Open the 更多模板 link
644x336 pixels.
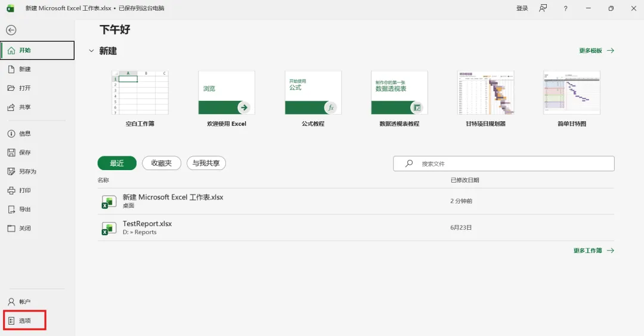point(596,51)
